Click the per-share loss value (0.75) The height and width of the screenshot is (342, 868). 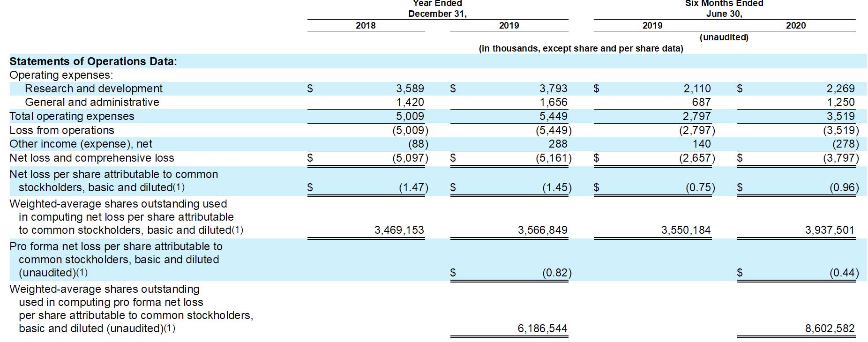[700, 187]
